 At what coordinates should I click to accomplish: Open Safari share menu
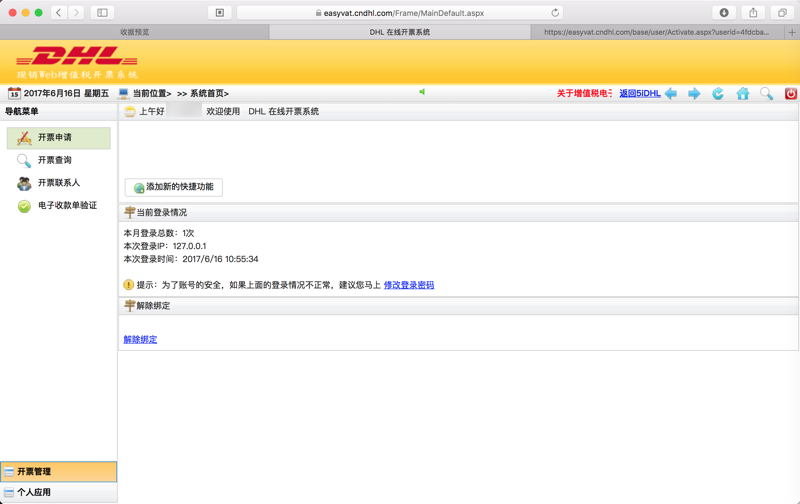[753, 13]
